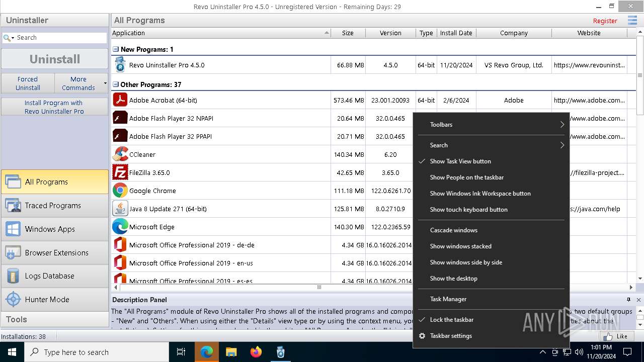Choose Show windows side by side

(x=491, y=262)
